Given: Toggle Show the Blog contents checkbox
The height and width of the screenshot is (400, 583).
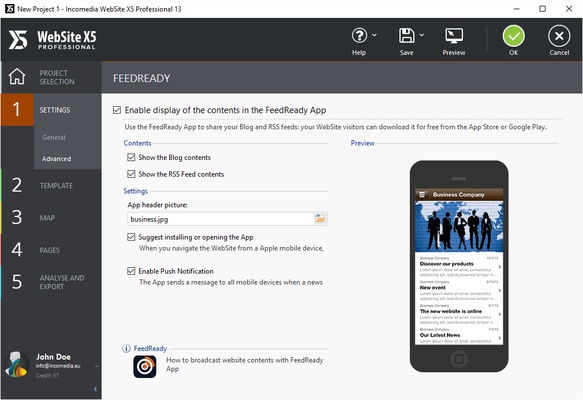Looking at the screenshot, I should (x=131, y=157).
